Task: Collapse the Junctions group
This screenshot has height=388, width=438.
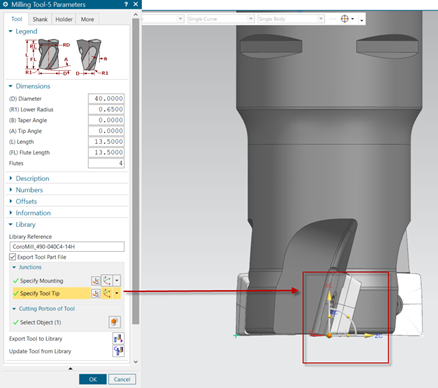Action: tap(14, 267)
